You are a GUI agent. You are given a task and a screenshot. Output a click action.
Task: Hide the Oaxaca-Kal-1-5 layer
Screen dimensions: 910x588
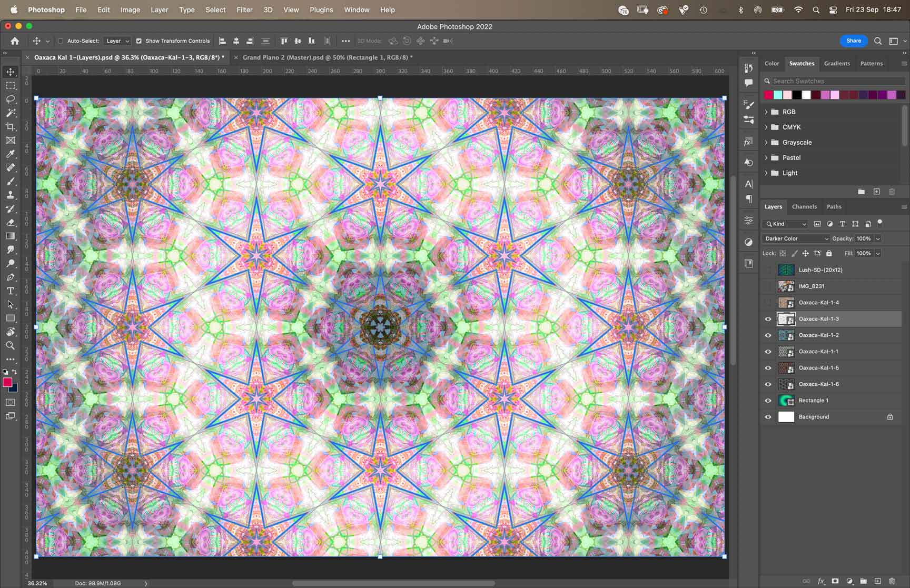point(768,368)
